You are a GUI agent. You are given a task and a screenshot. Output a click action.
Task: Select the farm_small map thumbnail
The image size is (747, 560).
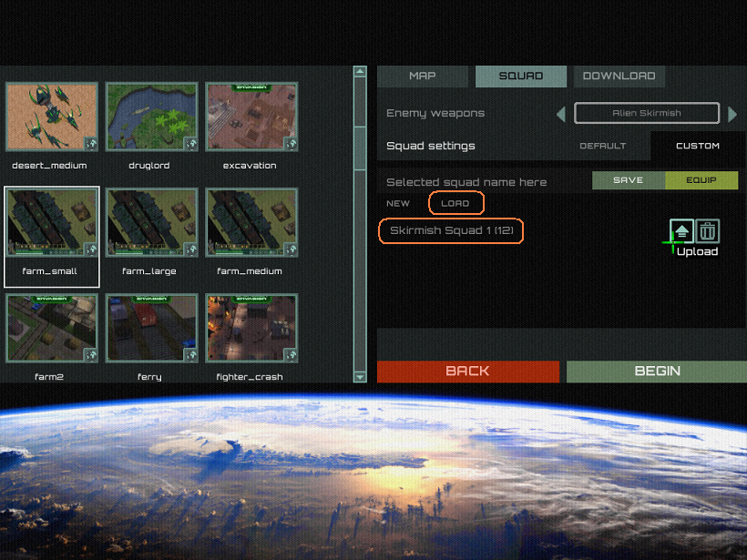51,222
